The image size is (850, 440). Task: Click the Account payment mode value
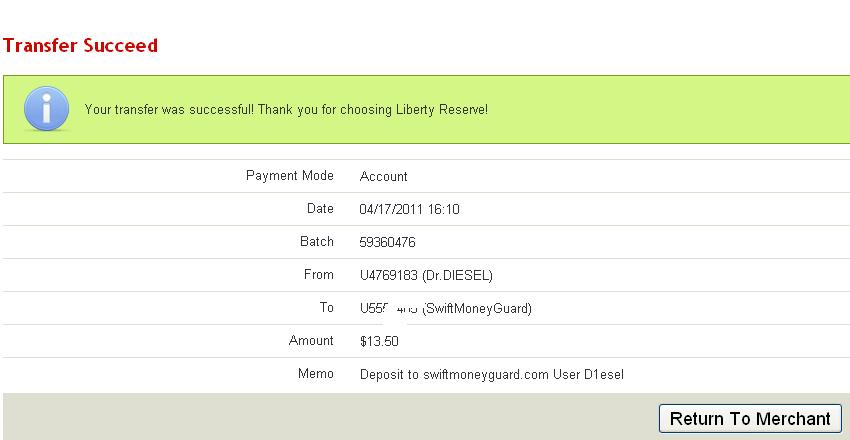[x=383, y=177]
